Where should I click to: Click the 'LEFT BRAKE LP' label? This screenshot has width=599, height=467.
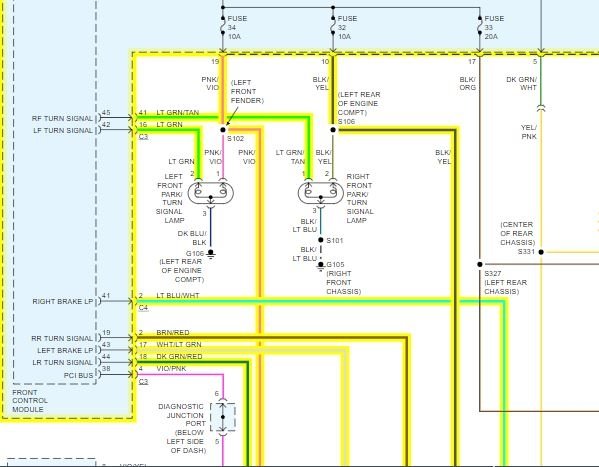(65, 350)
